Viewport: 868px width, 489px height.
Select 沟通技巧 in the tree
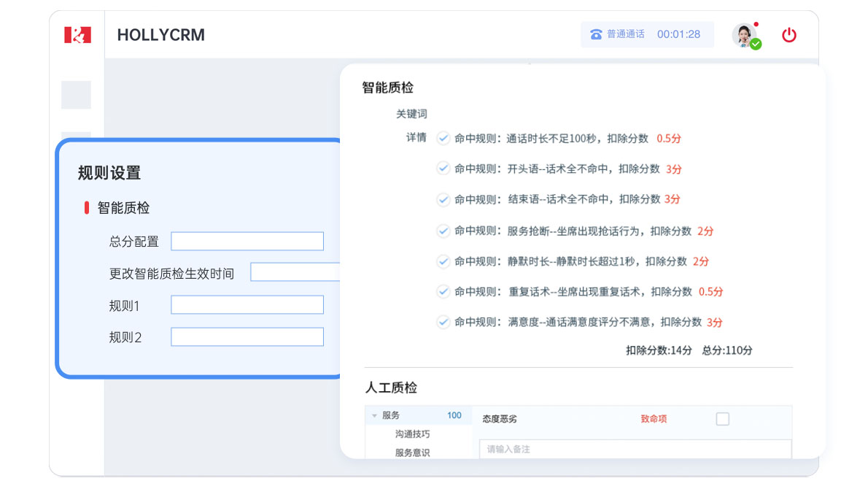(412, 434)
